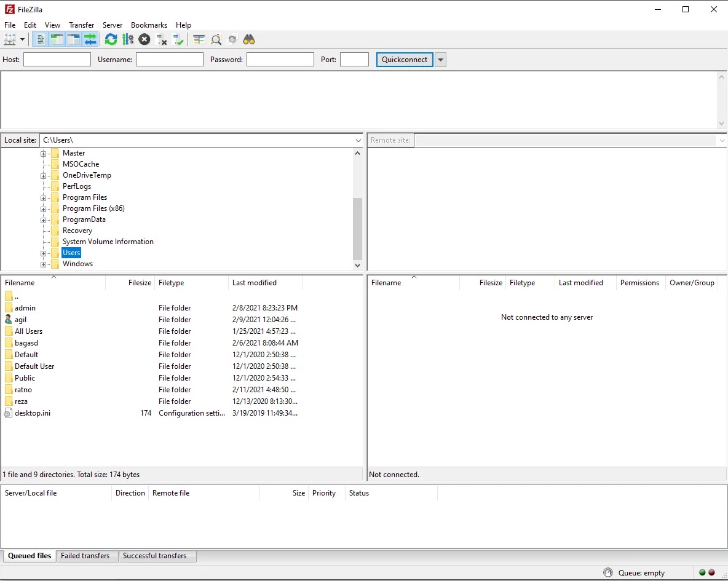Open the Remote site path dropdown
This screenshot has width=728, height=581.
722,140
